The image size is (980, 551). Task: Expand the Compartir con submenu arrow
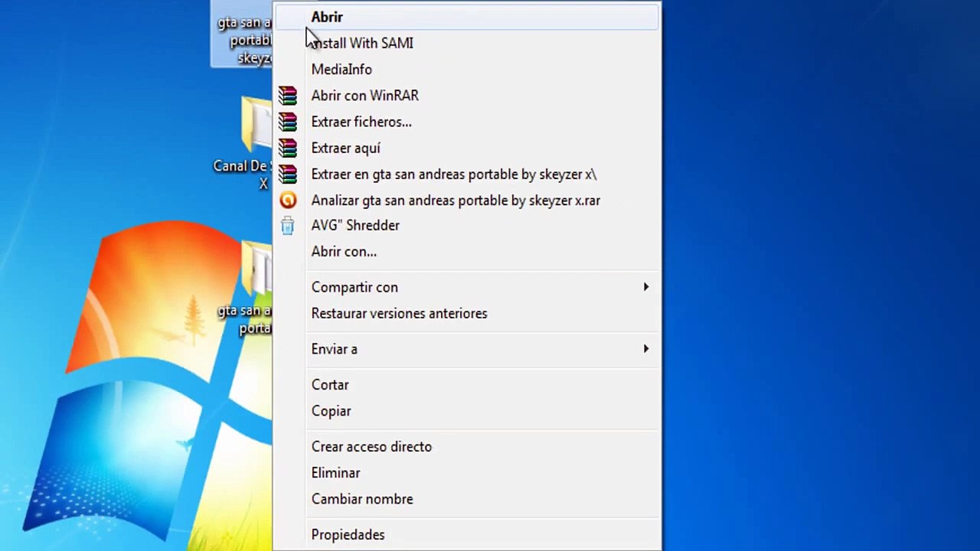646,287
